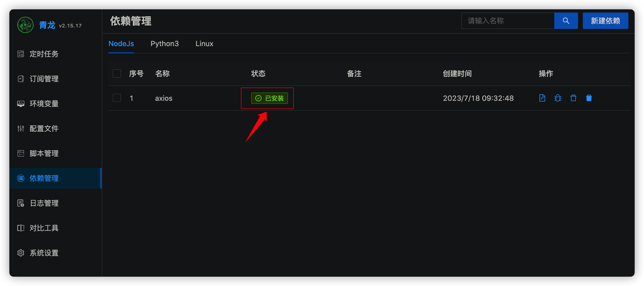Force delete axios with the solid trash icon

click(x=589, y=98)
